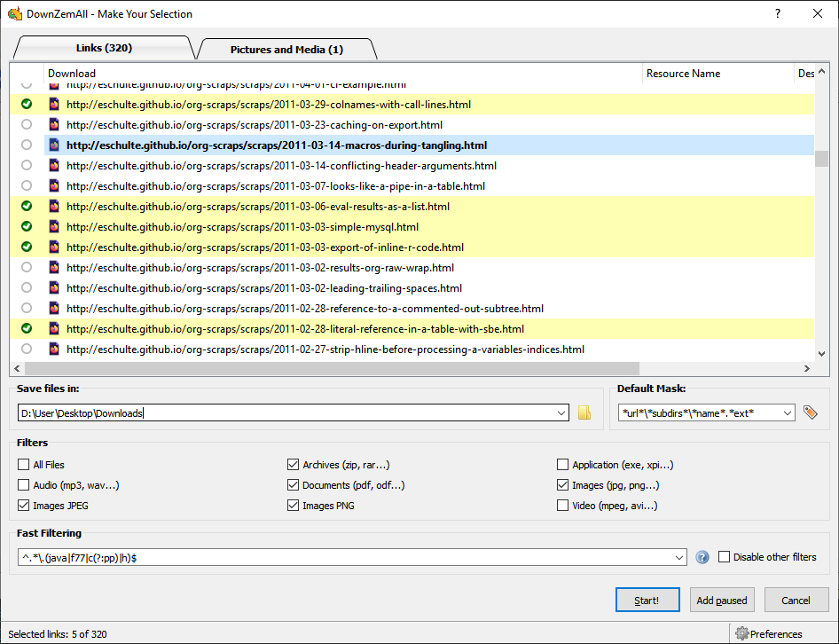Click the folder browse icon beside save path
Screen dimensions: 839x644
click(584, 412)
